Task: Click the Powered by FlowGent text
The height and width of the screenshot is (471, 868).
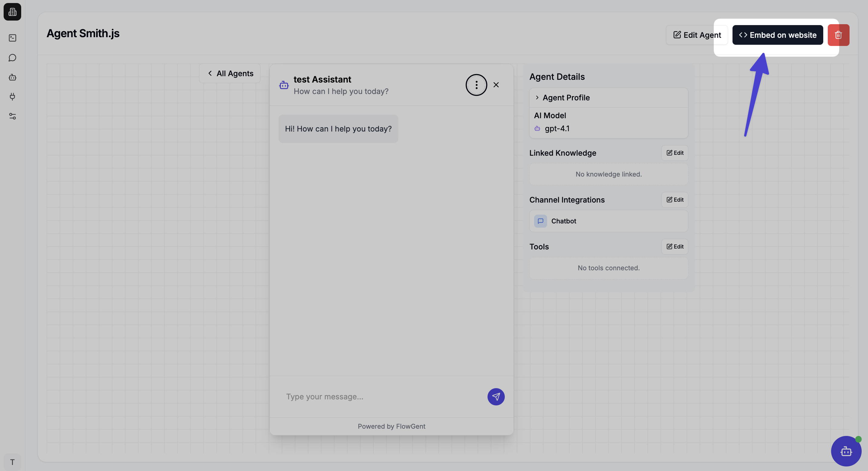Action: [x=392, y=427]
